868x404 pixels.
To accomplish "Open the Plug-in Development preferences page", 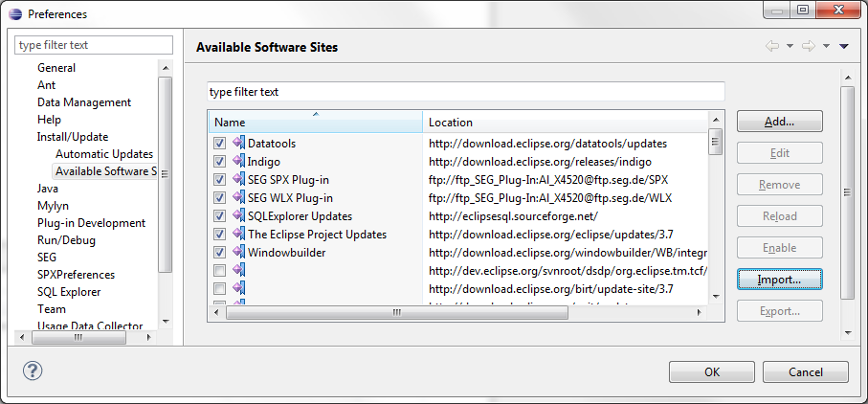I will click(x=91, y=223).
